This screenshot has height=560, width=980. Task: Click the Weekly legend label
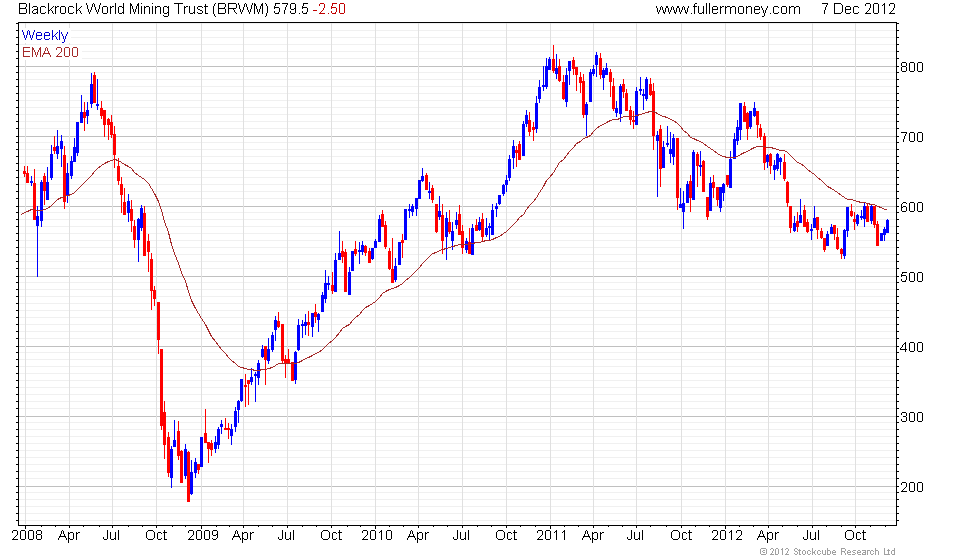coord(45,36)
